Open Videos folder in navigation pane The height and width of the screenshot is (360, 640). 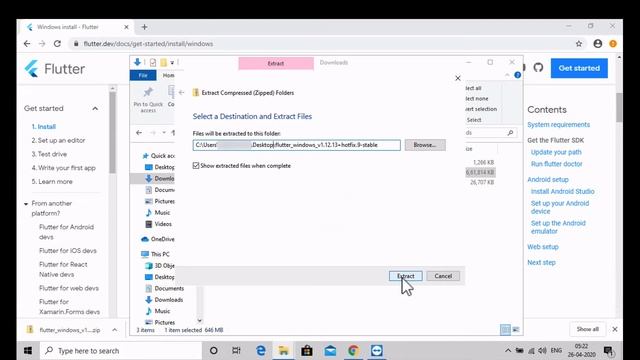158,224
